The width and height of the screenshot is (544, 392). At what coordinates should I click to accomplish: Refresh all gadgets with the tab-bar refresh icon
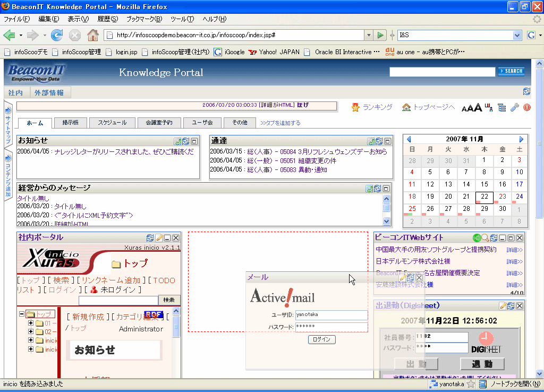tap(526, 91)
